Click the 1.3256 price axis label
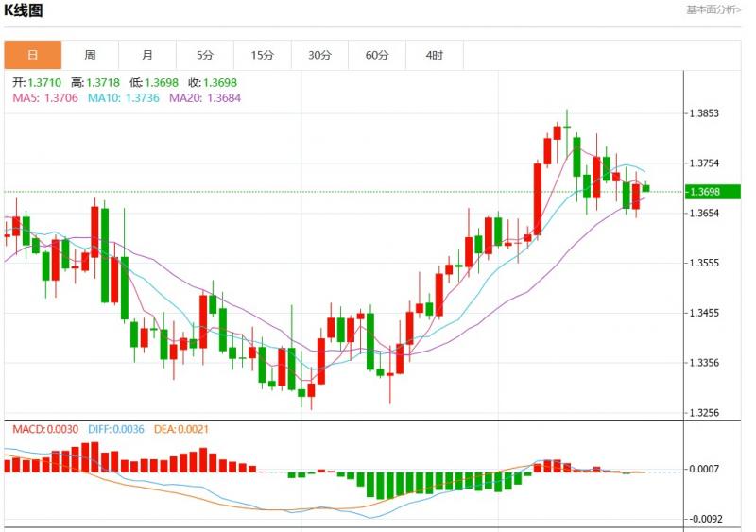 pos(705,413)
